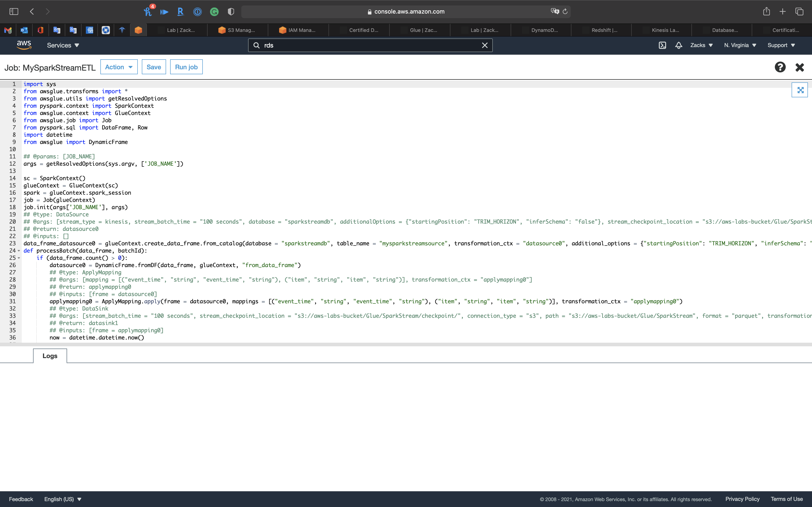Screen dimensions: 812x507
Task: Show the Safari sidebar
Action: click(14, 12)
